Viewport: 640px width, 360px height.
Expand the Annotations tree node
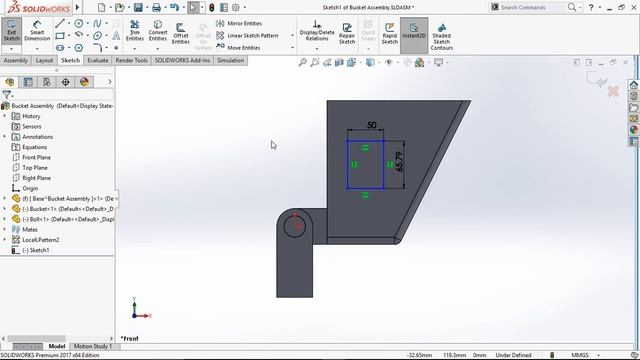click(5, 137)
